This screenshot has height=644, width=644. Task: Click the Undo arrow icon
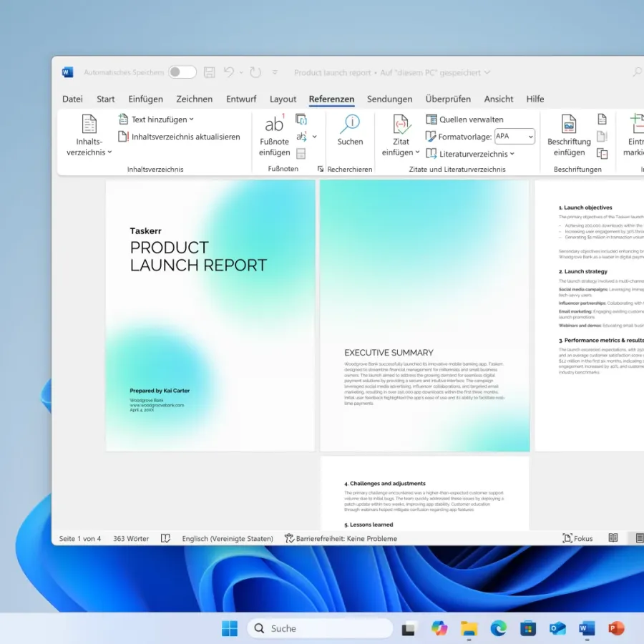(x=228, y=72)
